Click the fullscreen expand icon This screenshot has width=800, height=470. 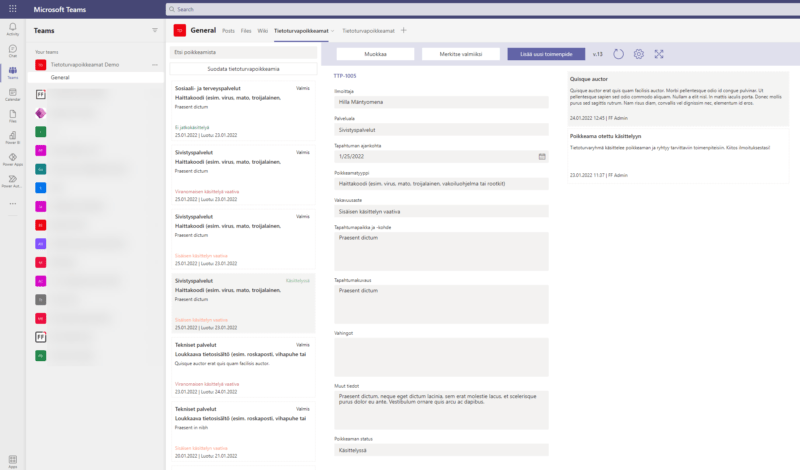[658, 54]
